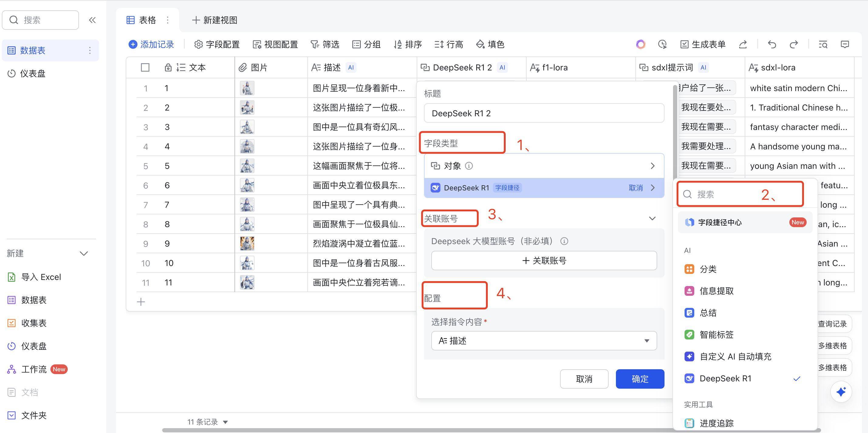This screenshot has width=868, height=433.
Task: Create new 收集表 from sidebar
Action: 27,323
